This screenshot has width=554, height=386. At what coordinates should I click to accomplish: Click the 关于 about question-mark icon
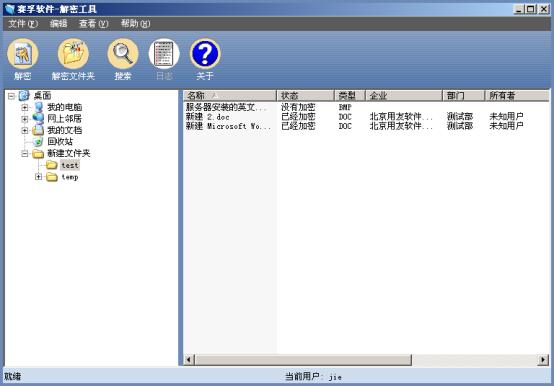(x=205, y=54)
